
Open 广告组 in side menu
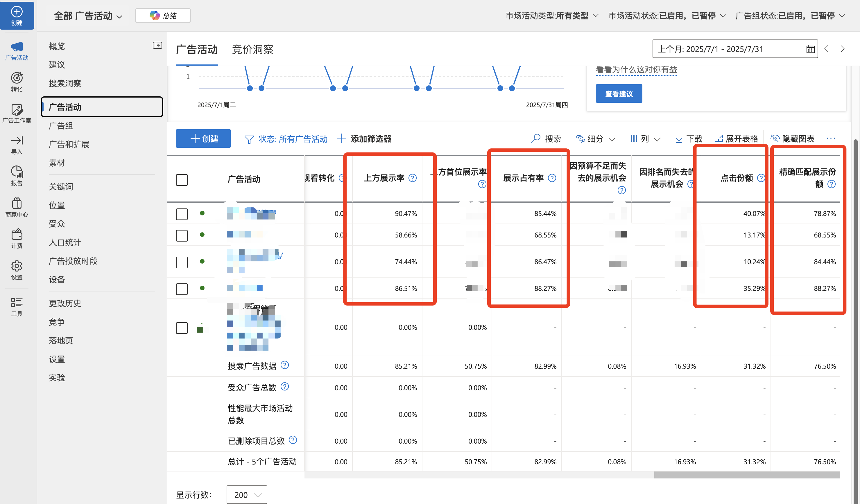[x=61, y=125]
